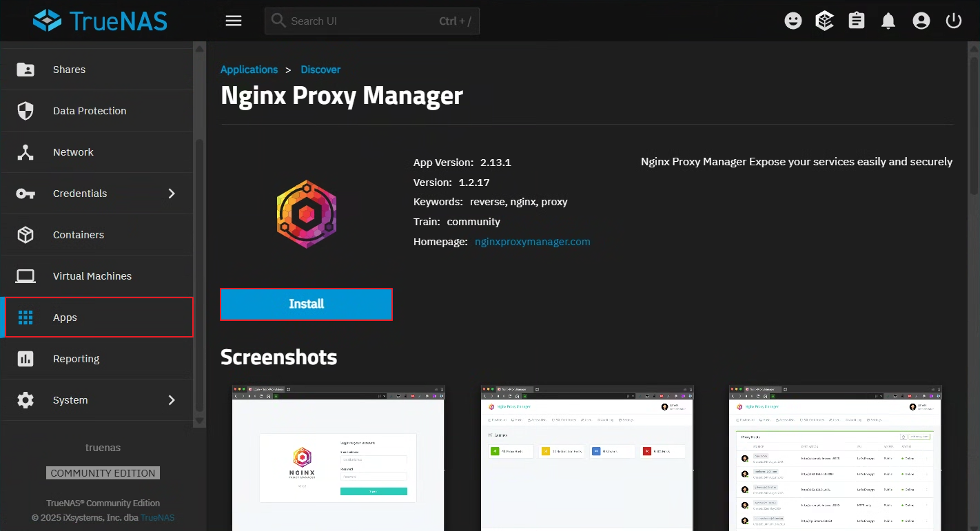Click the Screenshots heading
This screenshot has width=980, height=531.
pyautogui.click(x=279, y=357)
